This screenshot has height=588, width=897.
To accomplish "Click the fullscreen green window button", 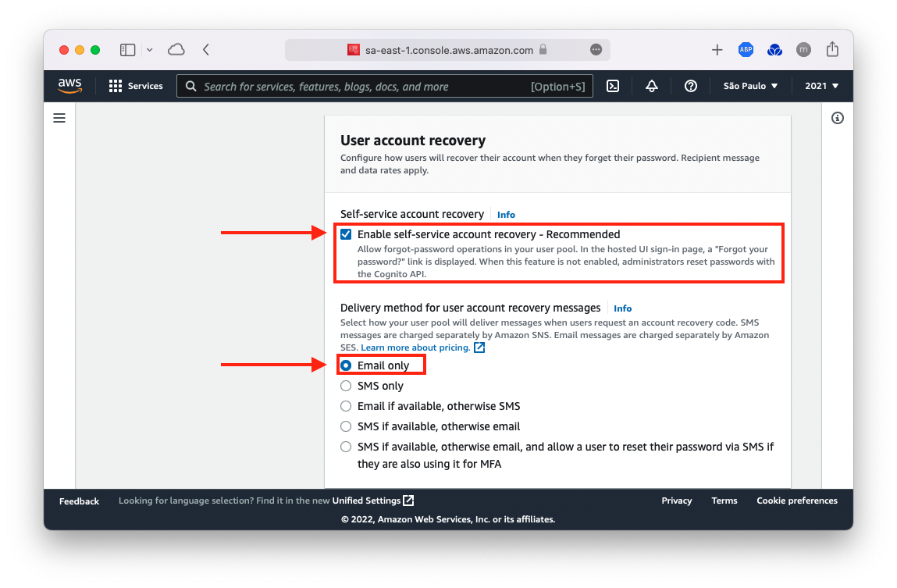I will pyautogui.click(x=95, y=50).
